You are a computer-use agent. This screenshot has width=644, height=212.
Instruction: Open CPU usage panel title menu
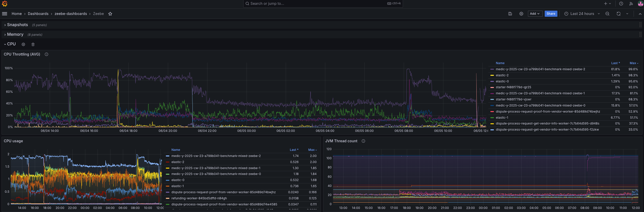[13, 141]
